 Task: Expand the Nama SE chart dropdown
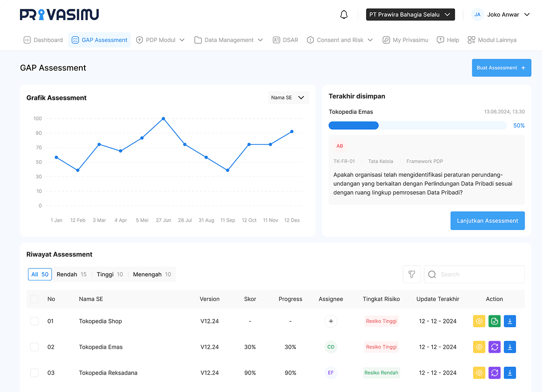tap(288, 98)
